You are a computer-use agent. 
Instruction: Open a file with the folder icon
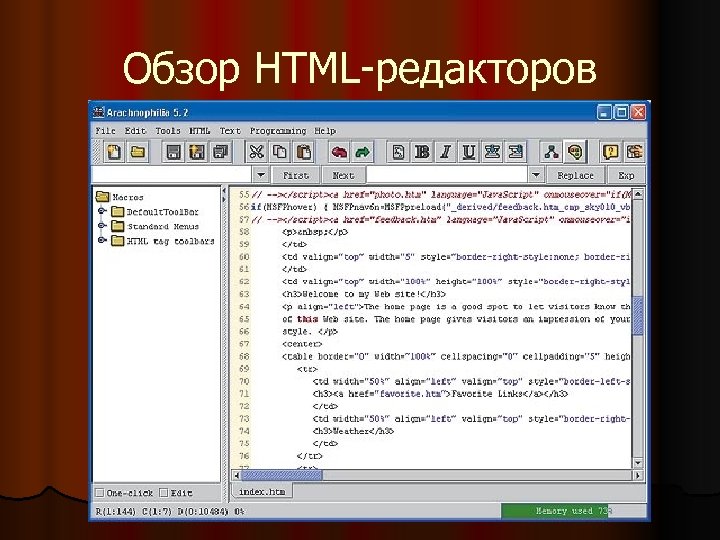pos(138,152)
